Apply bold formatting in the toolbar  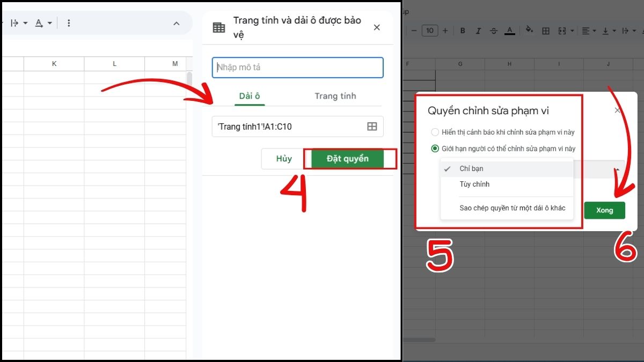pyautogui.click(x=463, y=31)
